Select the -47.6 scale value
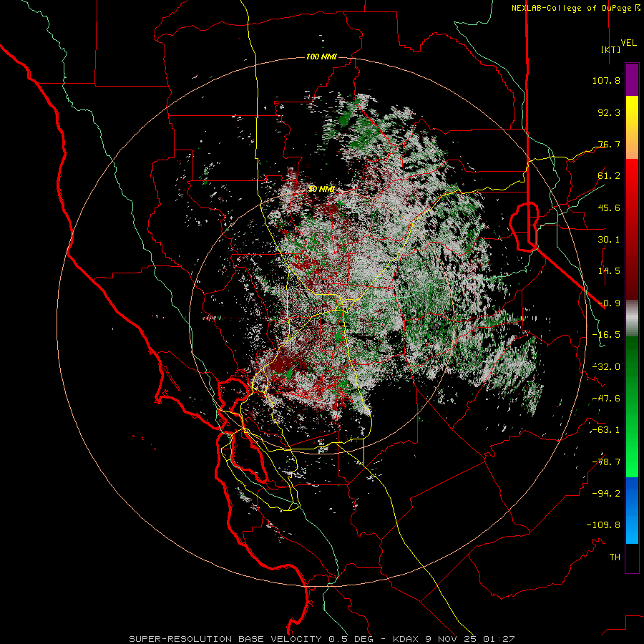This screenshot has width=644, height=644. [x=606, y=399]
